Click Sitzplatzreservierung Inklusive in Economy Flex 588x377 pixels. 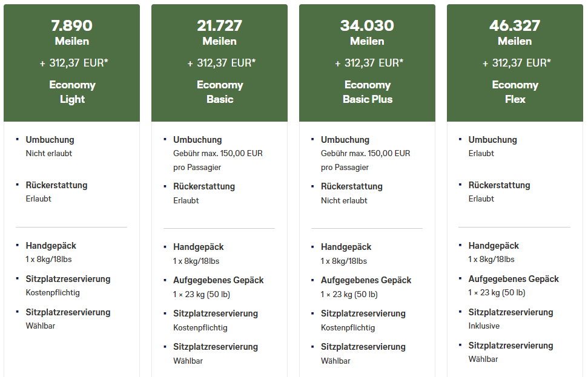pos(481,326)
